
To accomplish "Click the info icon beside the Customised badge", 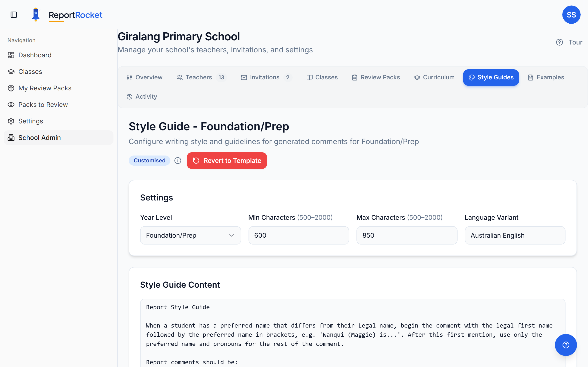I will tap(178, 160).
